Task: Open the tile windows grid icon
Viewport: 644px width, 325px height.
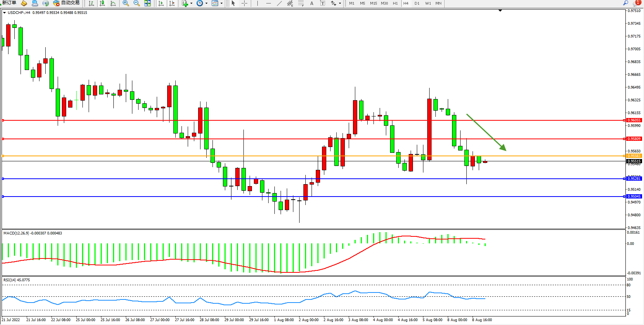Action: tap(147, 3)
